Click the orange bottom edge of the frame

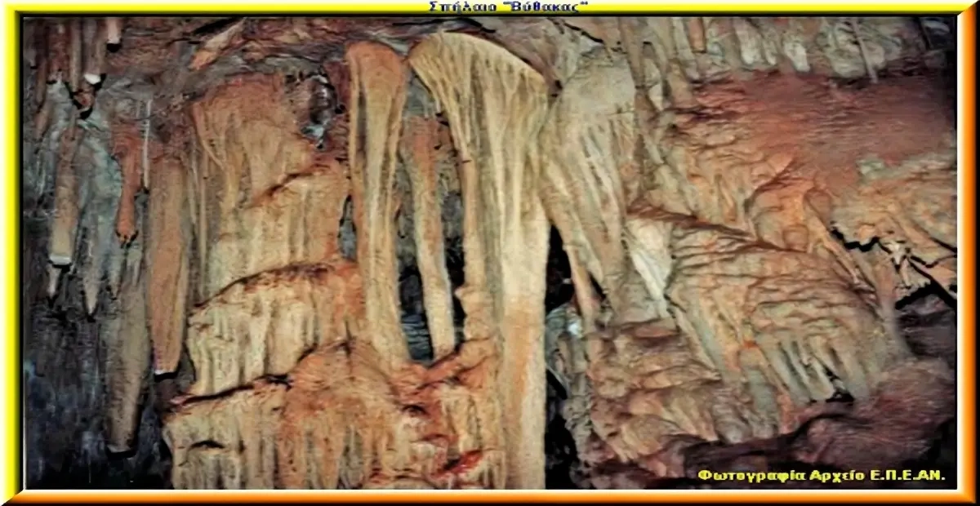pos(490,495)
